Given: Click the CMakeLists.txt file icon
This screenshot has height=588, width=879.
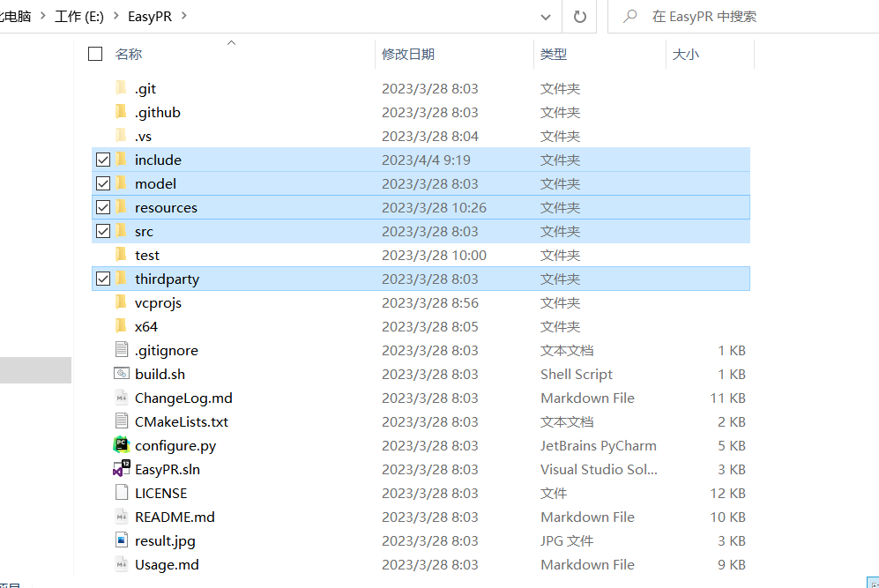Looking at the screenshot, I should point(122,421).
